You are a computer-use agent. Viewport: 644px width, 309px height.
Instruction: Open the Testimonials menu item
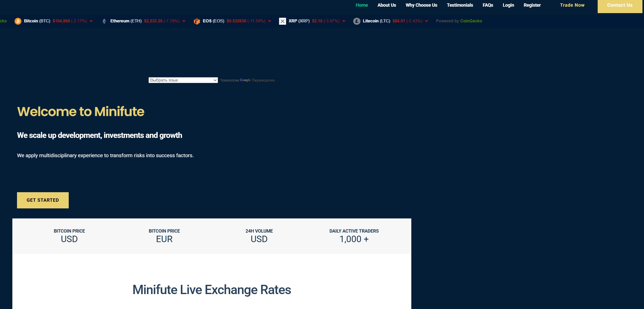tap(460, 5)
